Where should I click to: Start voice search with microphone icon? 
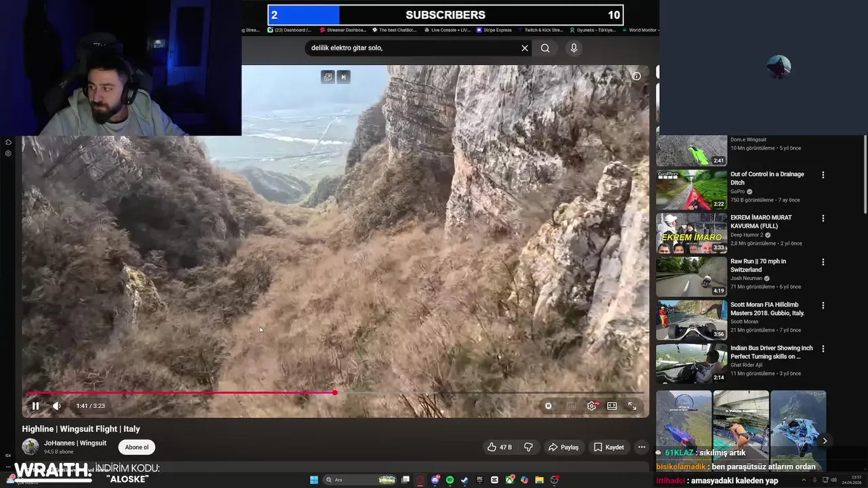click(574, 48)
